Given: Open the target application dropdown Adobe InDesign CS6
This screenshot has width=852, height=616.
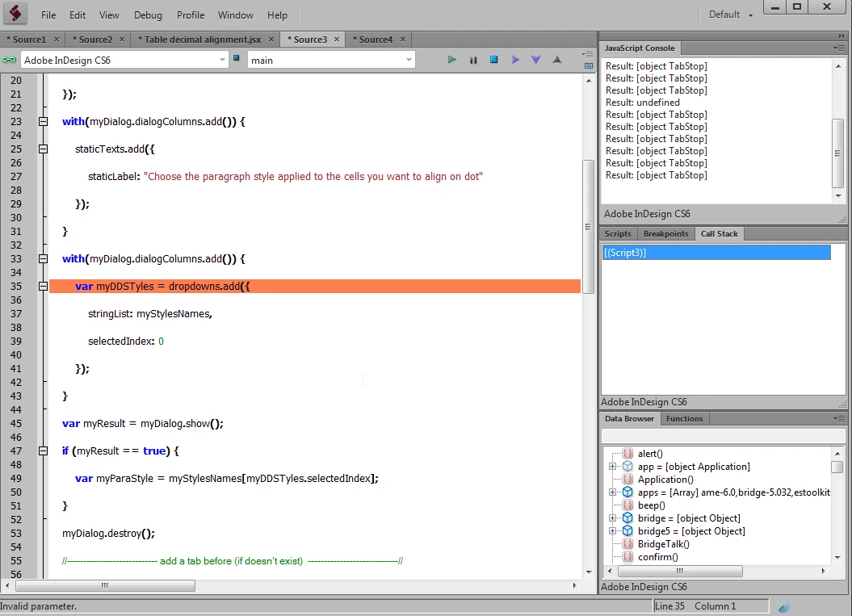Looking at the screenshot, I should pos(124,60).
